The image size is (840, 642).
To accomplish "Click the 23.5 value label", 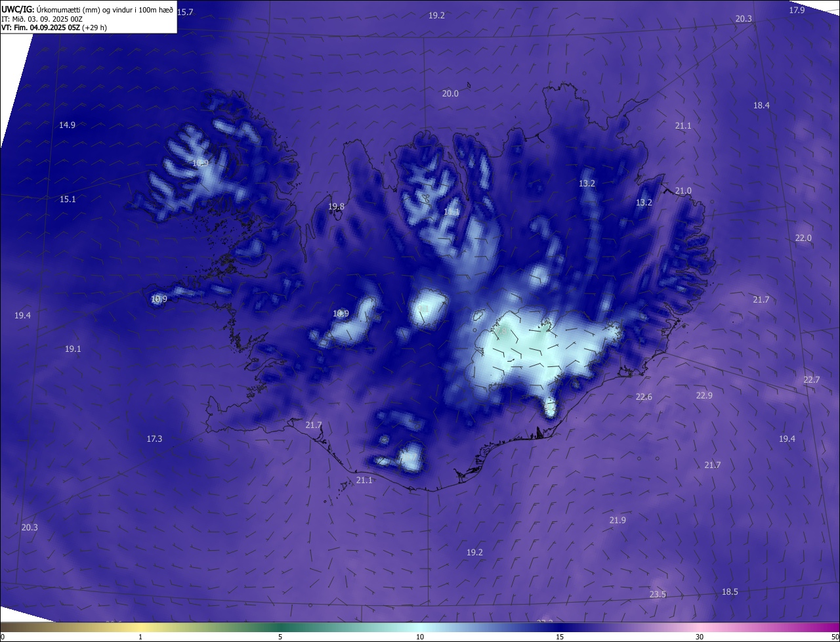I will tap(658, 594).
